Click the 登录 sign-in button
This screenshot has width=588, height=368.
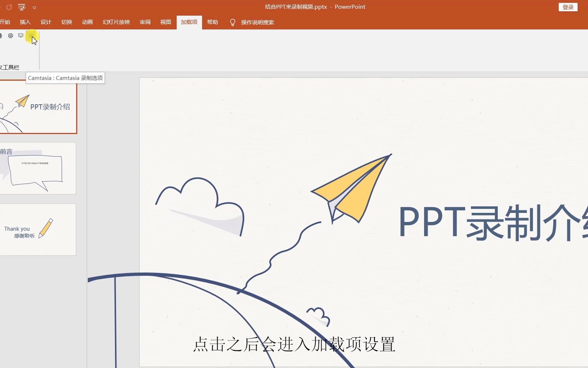568,7
